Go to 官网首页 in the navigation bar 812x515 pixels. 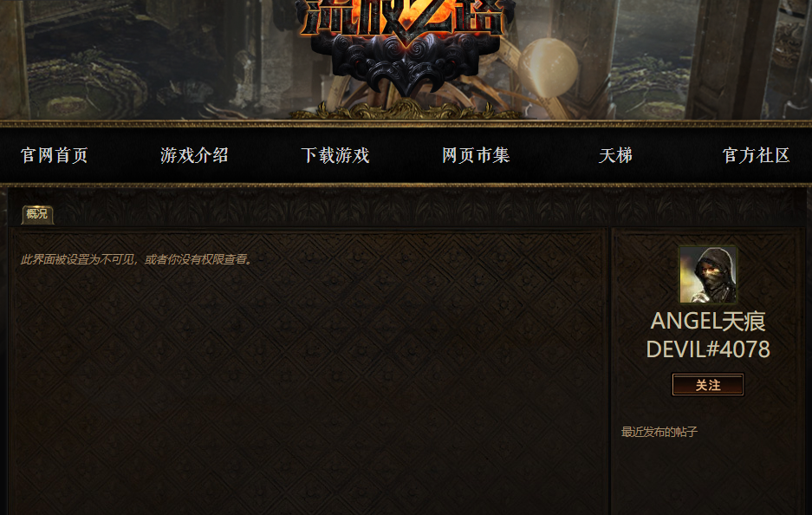click(x=55, y=155)
